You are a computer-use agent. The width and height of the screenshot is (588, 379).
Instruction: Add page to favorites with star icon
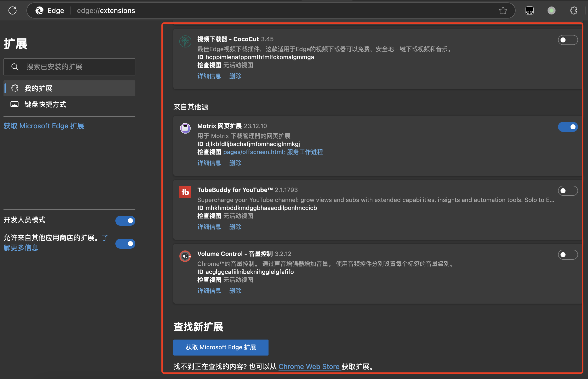click(x=503, y=10)
